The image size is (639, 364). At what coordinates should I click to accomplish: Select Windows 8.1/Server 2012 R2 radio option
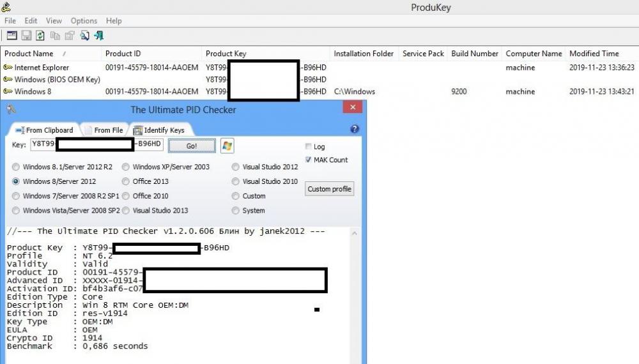(x=16, y=167)
